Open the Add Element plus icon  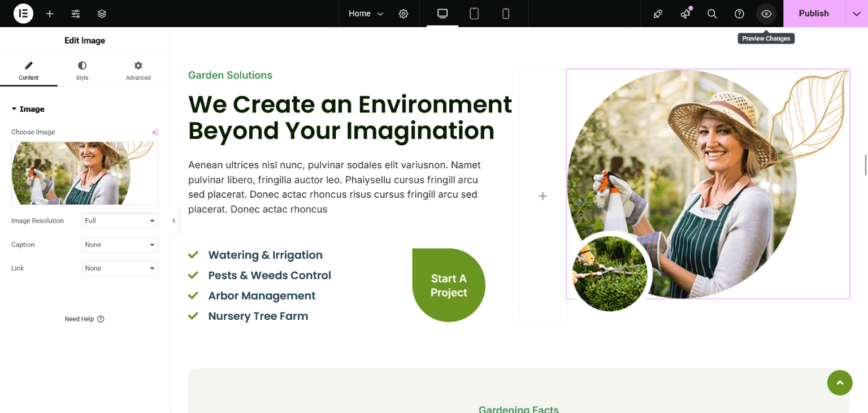tap(50, 14)
